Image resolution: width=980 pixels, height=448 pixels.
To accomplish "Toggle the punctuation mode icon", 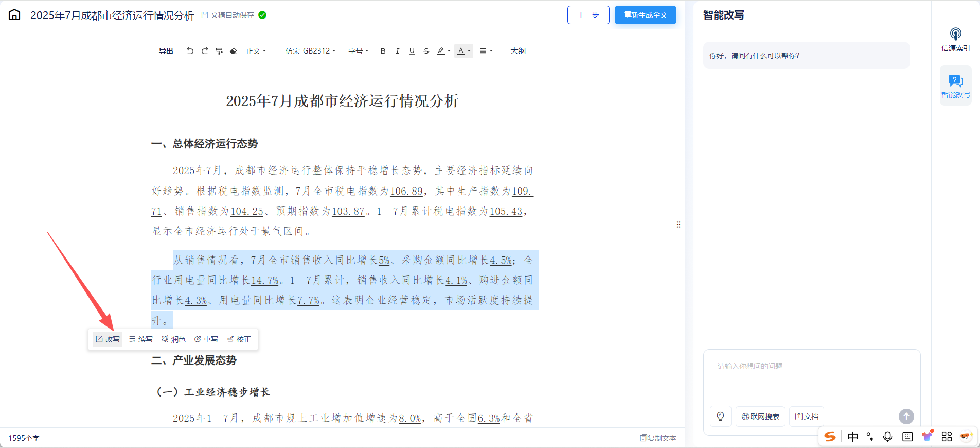I will (870, 437).
